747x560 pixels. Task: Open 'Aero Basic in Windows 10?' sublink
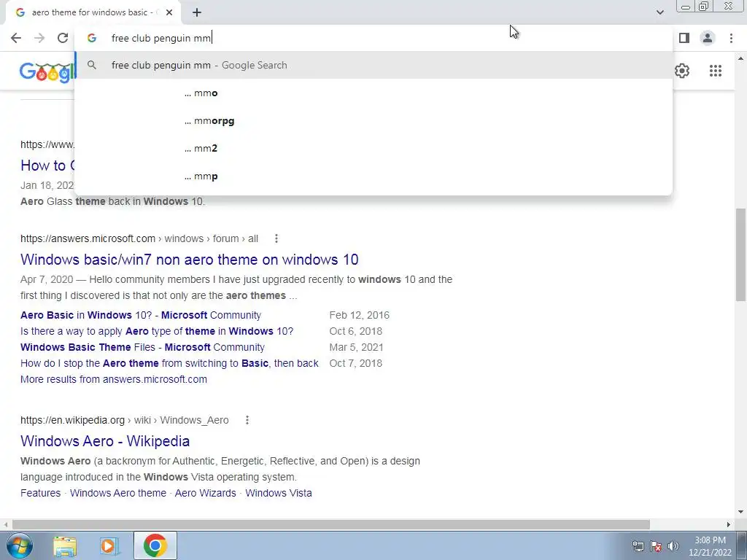pos(141,315)
